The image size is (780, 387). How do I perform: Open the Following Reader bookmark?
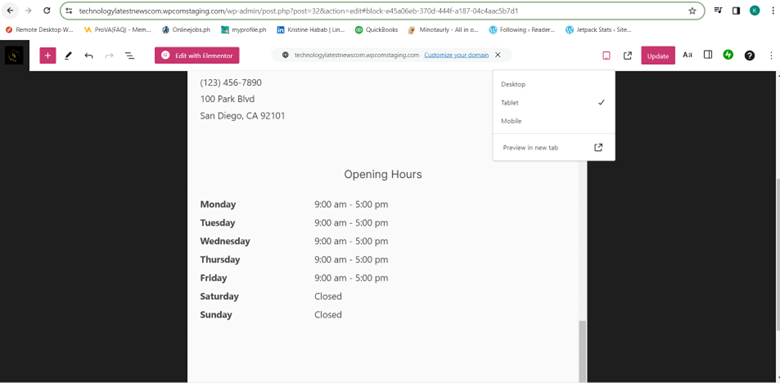coord(522,30)
